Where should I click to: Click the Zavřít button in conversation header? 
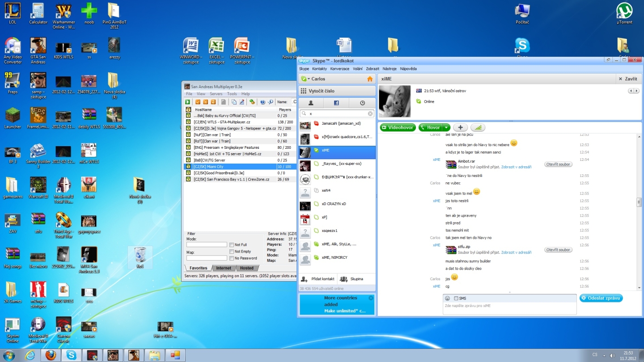coord(628,79)
